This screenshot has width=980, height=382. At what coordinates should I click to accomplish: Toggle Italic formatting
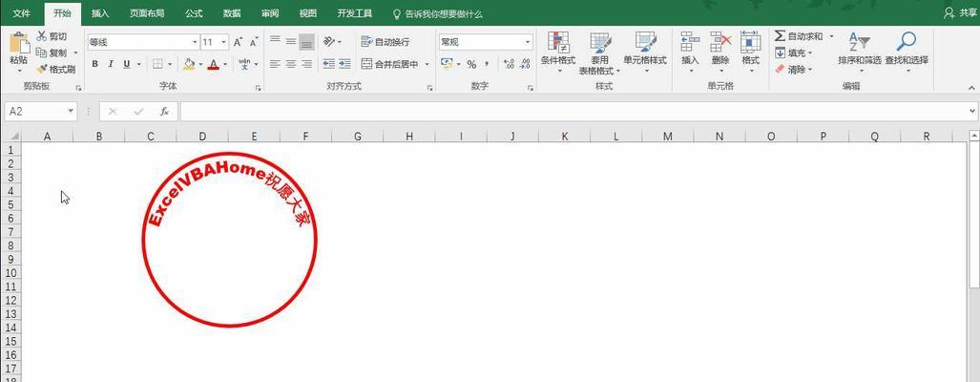[111, 64]
